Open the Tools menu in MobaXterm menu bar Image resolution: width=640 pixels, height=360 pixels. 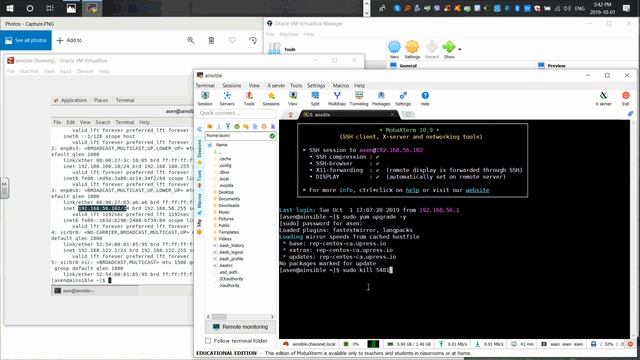[x=296, y=85]
